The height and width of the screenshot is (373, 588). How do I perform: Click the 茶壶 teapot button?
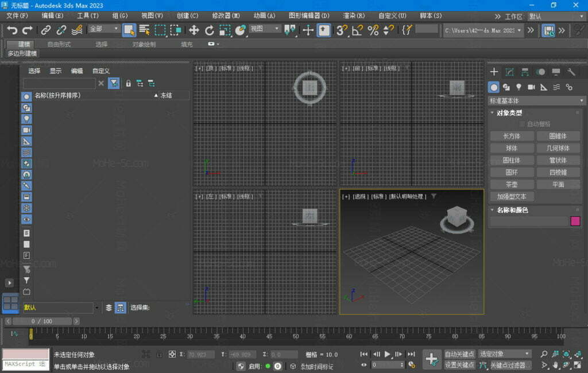tap(512, 184)
